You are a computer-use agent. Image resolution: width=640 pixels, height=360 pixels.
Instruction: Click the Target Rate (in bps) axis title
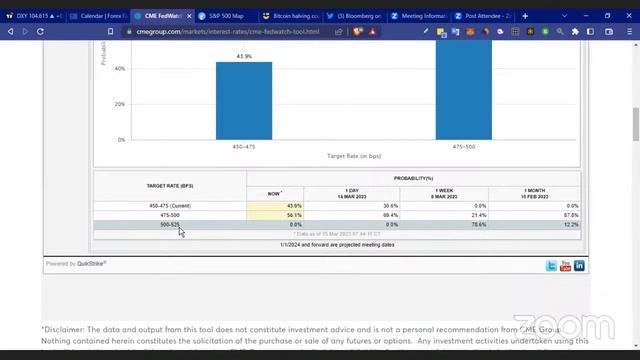(x=354, y=156)
